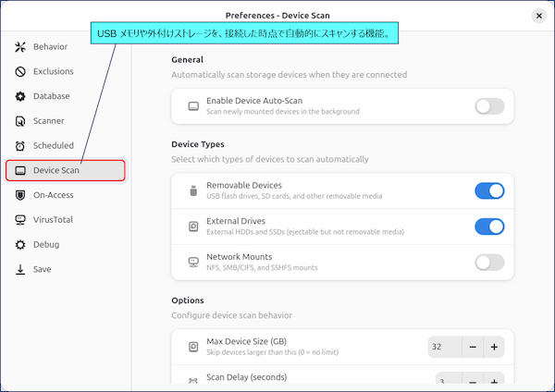
Task: Click the Max Device Size value field
Action: (445, 347)
